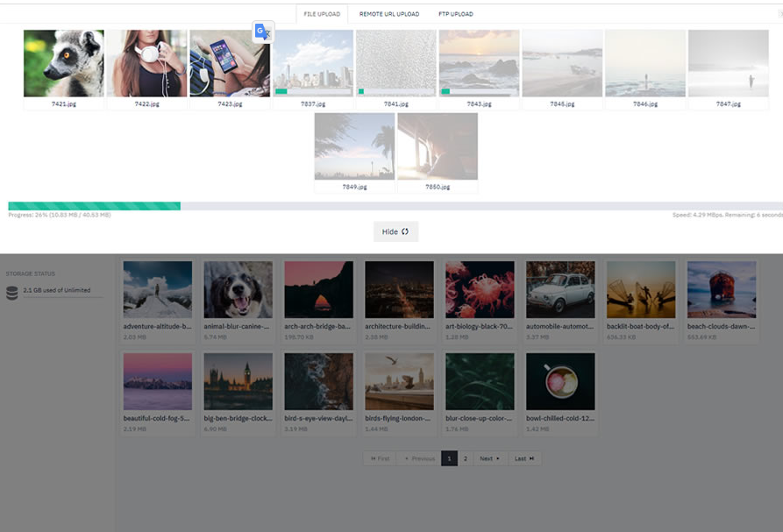Click the skip-to-last-page icon in pagination
783x532 pixels.
[531, 458]
